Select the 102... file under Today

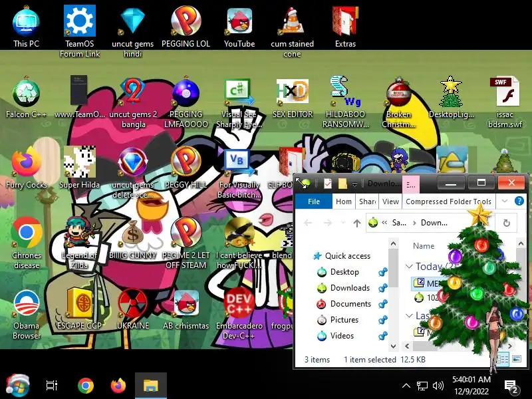(427, 298)
